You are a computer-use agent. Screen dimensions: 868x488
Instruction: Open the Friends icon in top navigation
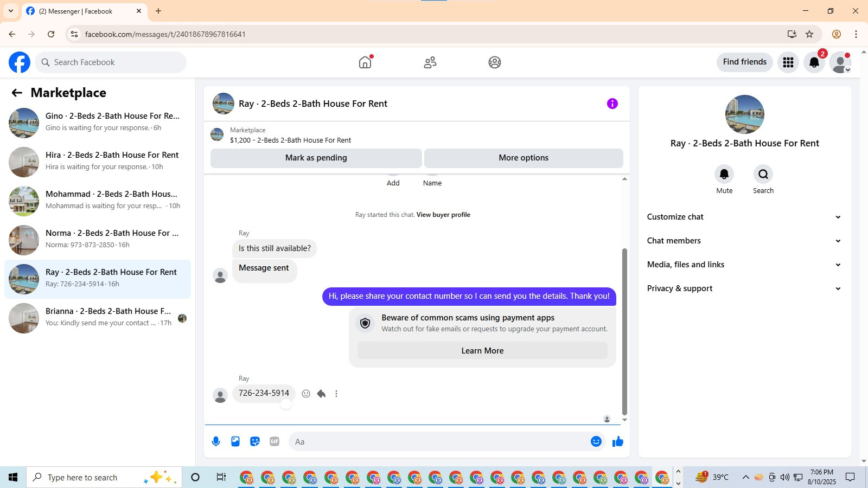(430, 62)
